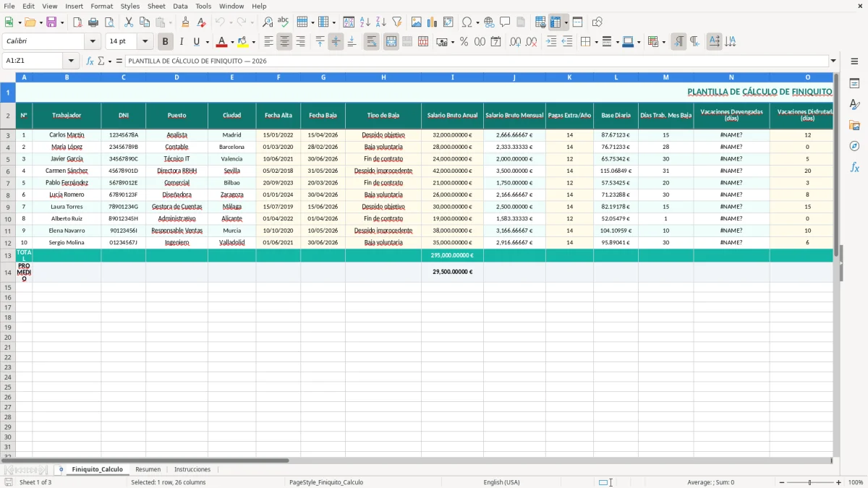
Task: Open the Font Name dropdown
Action: coord(93,42)
